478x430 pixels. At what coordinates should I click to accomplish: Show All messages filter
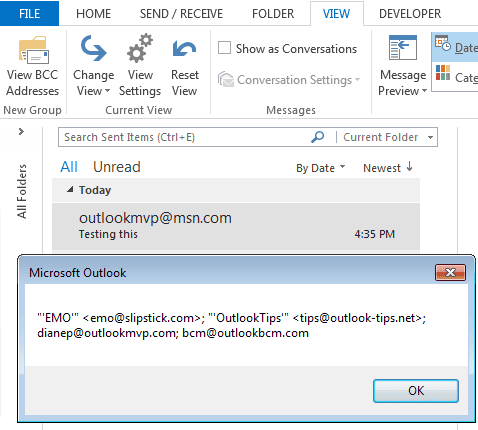(x=69, y=167)
